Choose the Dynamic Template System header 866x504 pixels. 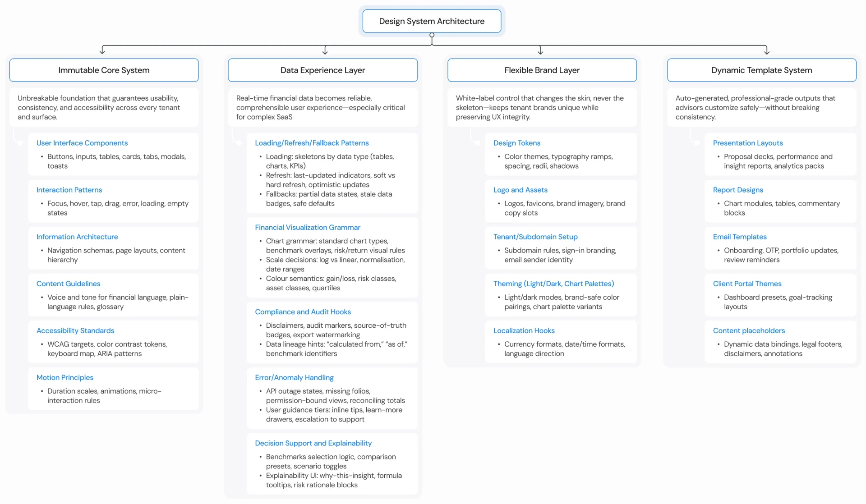click(761, 70)
